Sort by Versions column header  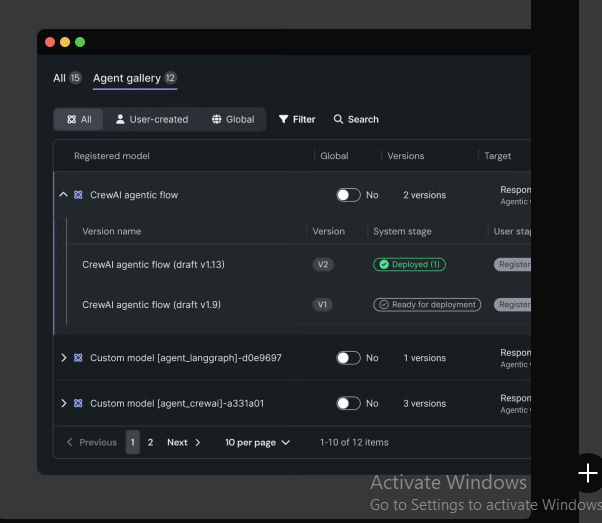pos(406,156)
